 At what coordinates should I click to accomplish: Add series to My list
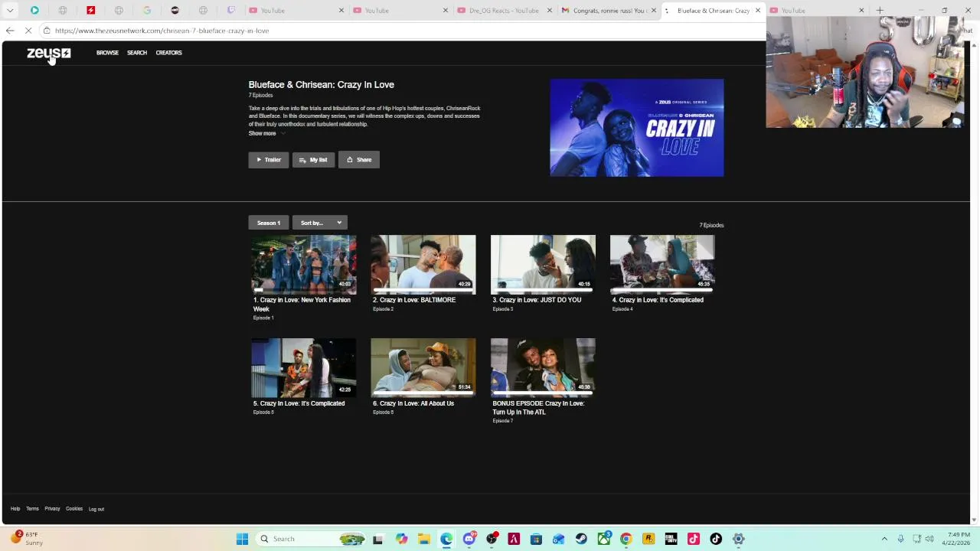point(313,160)
